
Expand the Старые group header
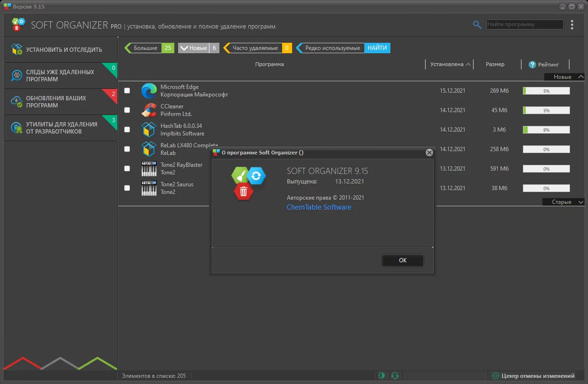click(x=564, y=202)
